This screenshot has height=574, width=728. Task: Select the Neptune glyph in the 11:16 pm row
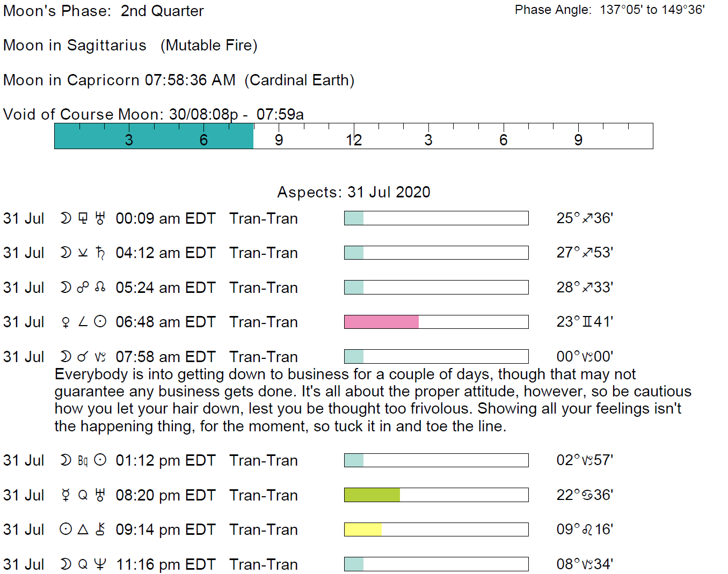coord(100,564)
